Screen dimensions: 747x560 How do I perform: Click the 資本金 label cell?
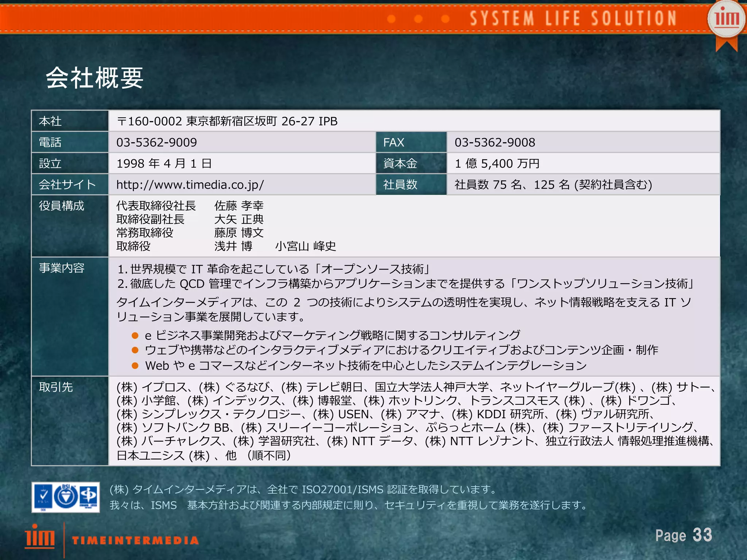click(411, 163)
